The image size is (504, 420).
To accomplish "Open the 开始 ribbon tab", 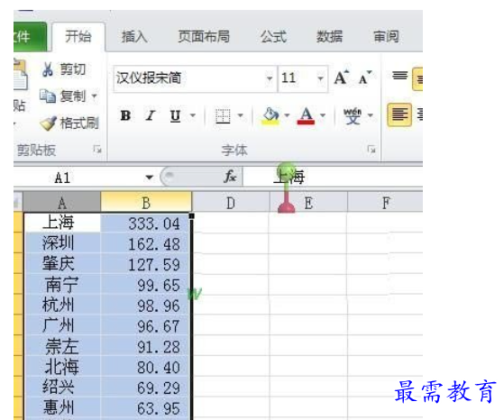I will [78, 37].
